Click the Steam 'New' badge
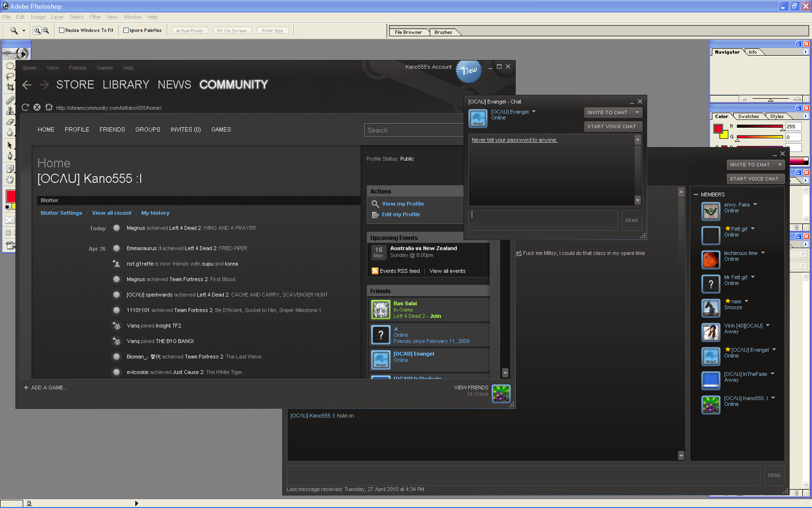 468,71
